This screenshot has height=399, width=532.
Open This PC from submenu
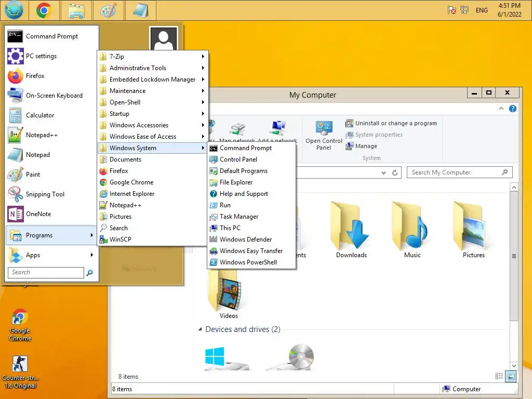251,228
